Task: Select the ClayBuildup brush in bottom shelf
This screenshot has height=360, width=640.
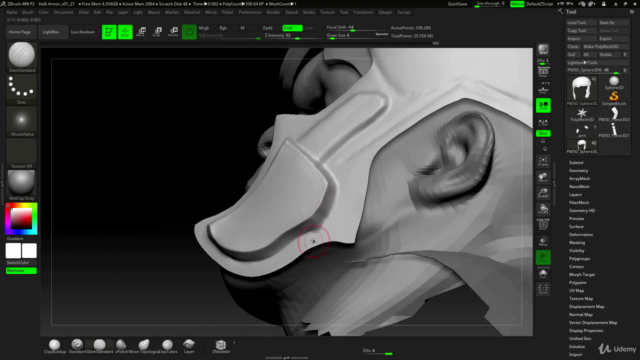Action: tap(55, 346)
